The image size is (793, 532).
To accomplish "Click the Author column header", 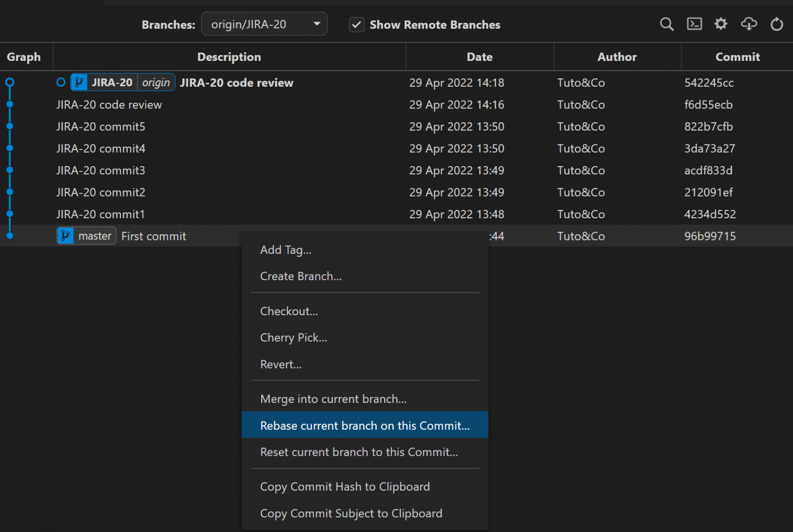I will (617, 57).
